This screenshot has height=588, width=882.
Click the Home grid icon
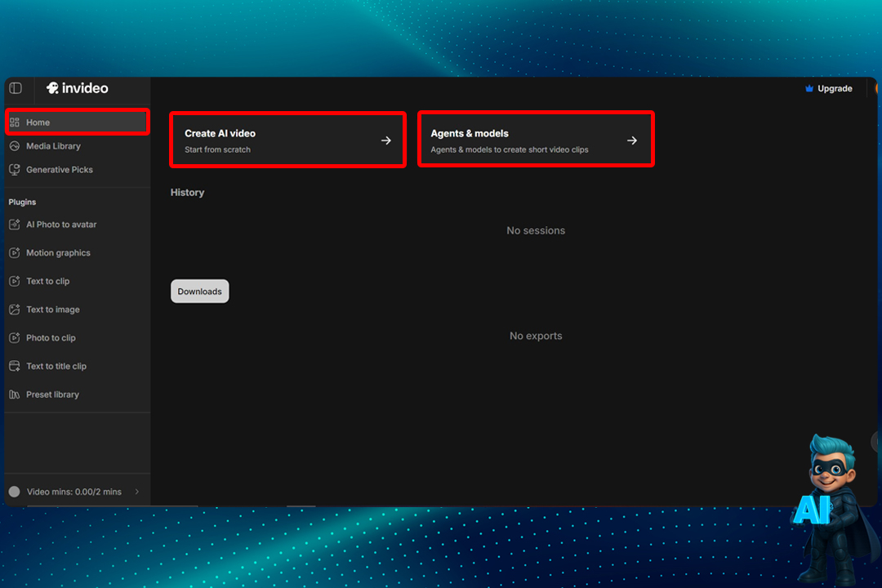(15, 122)
